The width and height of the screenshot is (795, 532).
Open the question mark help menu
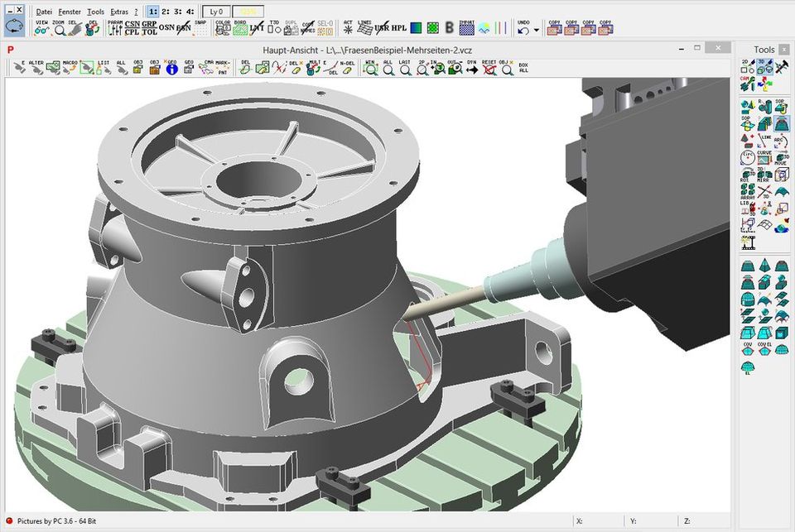coord(136,11)
